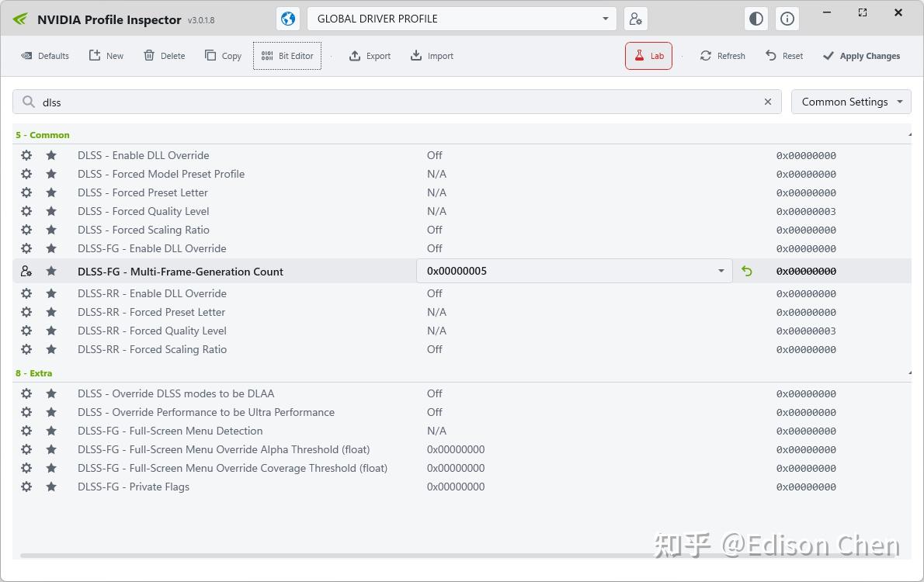Click the Copy toolbar button
This screenshot has width=924, height=582.
coord(224,56)
